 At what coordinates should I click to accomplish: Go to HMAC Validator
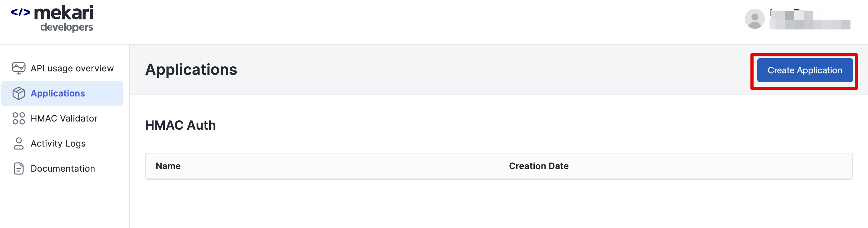coord(64,118)
